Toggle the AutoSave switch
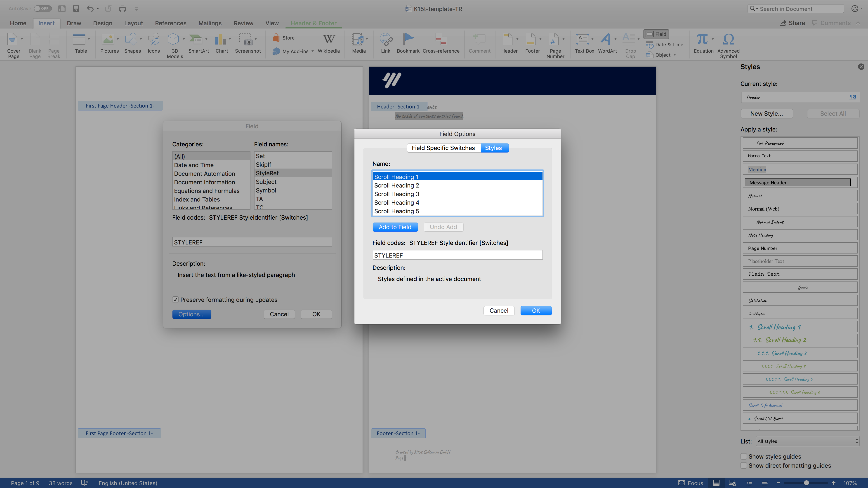868x488 pixels. click(42, 9)
